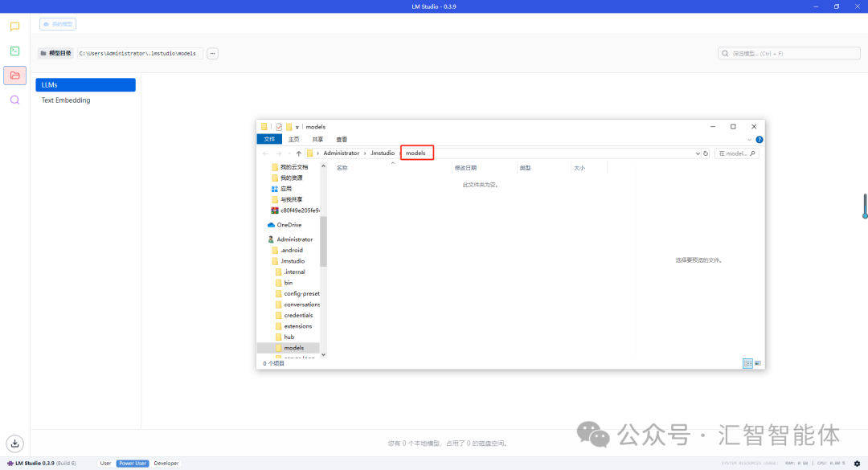Viewport: 868px width, 470px height.
Task: Click navigation pane scrollbar down arrow
Action: click(x=323, y=355)
